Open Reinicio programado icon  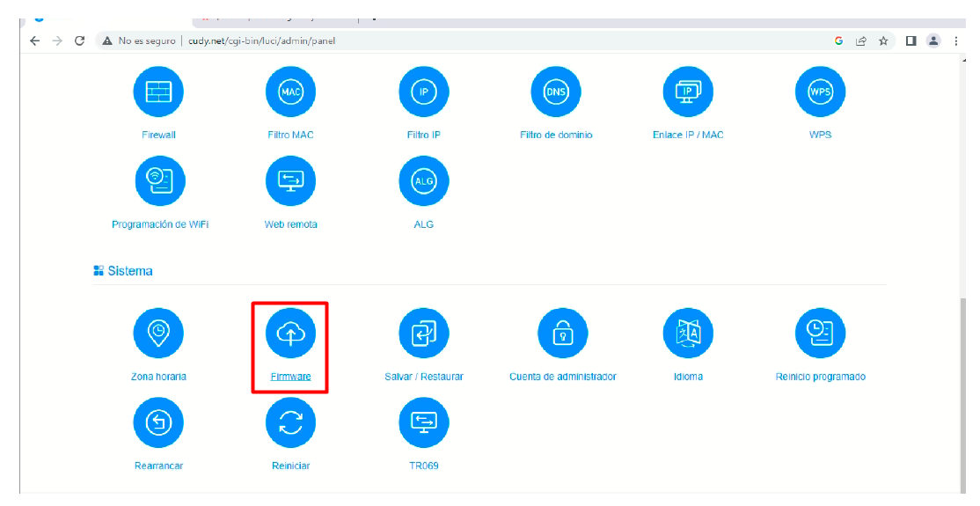point(820,333)
